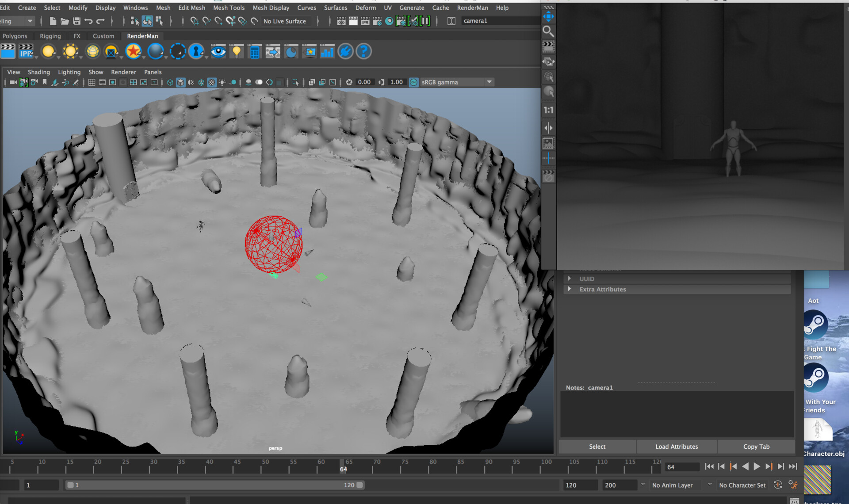
Task: Click the light bulb icon on the RenderMan shelf
Action: click(237, 52)
